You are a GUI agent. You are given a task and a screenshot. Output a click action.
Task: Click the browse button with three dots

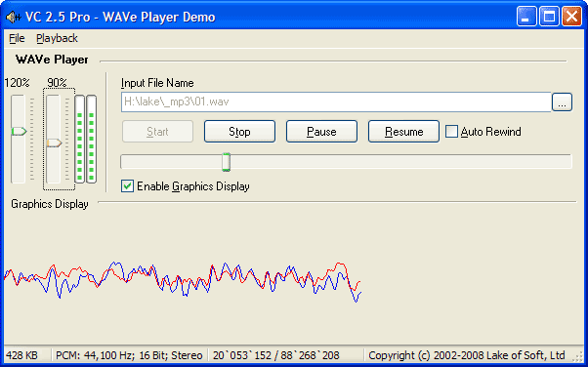pyautogui.click(x=562, y=102)
